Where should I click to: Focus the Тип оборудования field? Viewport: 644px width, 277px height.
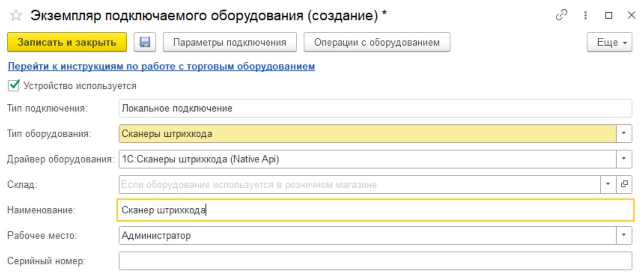367,134
